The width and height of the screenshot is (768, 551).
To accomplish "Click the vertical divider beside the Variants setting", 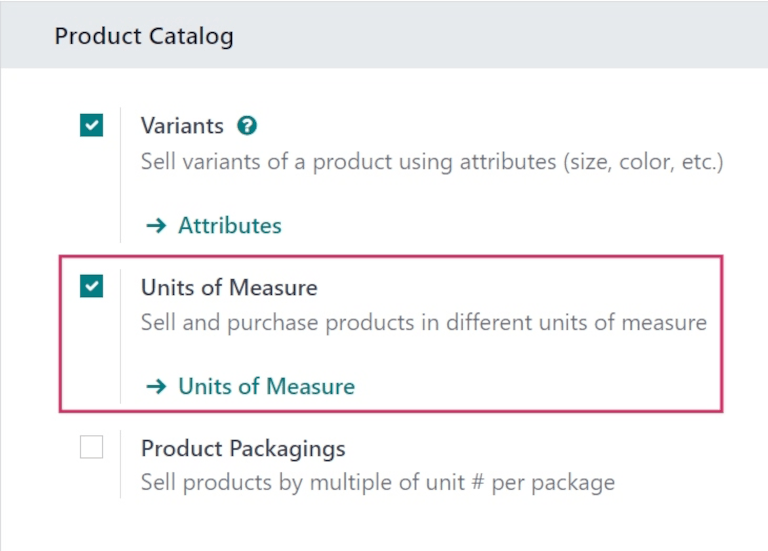I will tap(120, 175).
